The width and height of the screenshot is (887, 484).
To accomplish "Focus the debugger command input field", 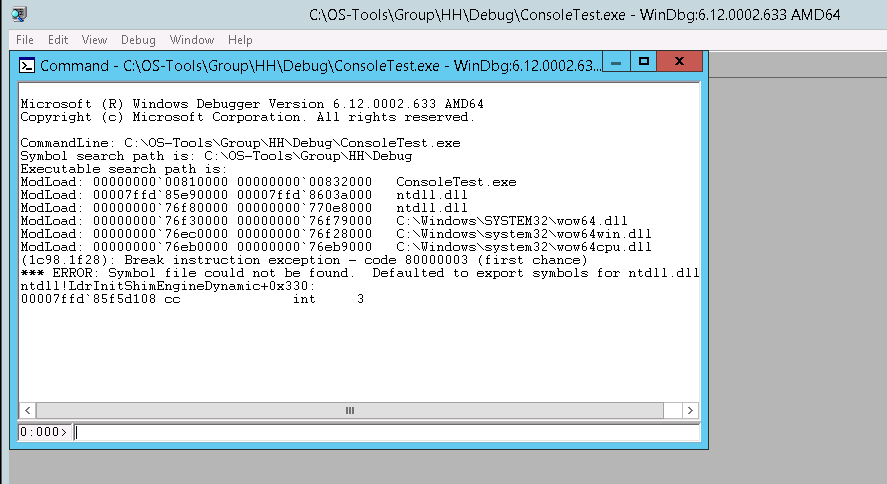I will point(387,432).
